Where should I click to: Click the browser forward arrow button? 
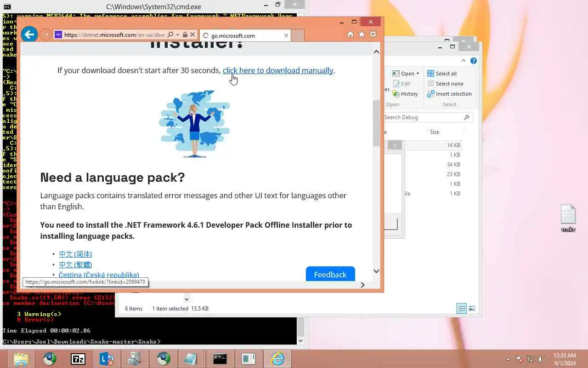click(x=45, y=34)
